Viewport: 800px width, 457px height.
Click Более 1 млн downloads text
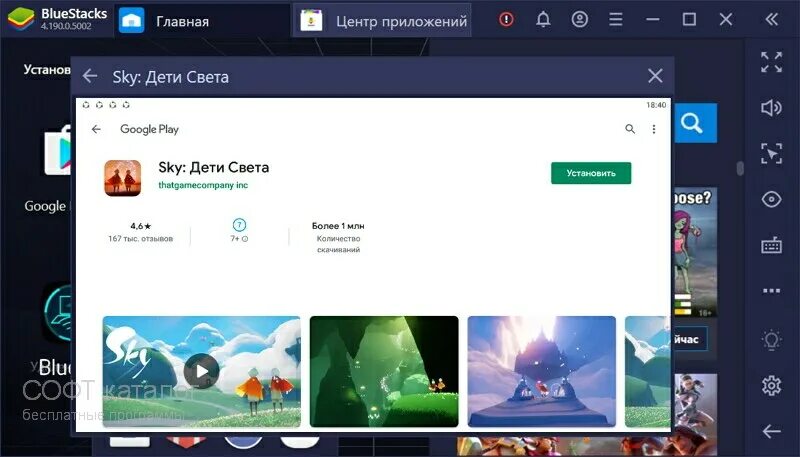(x=338, y=226)
